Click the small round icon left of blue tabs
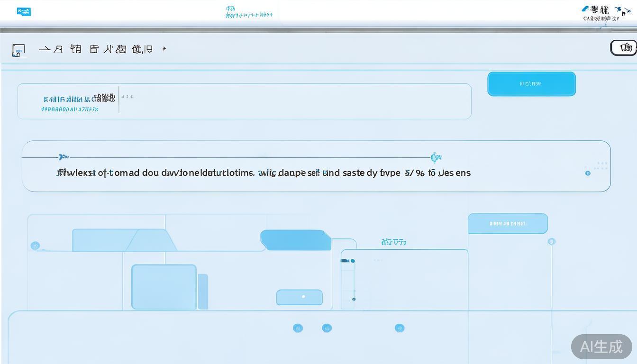 (x=35, y=246)
